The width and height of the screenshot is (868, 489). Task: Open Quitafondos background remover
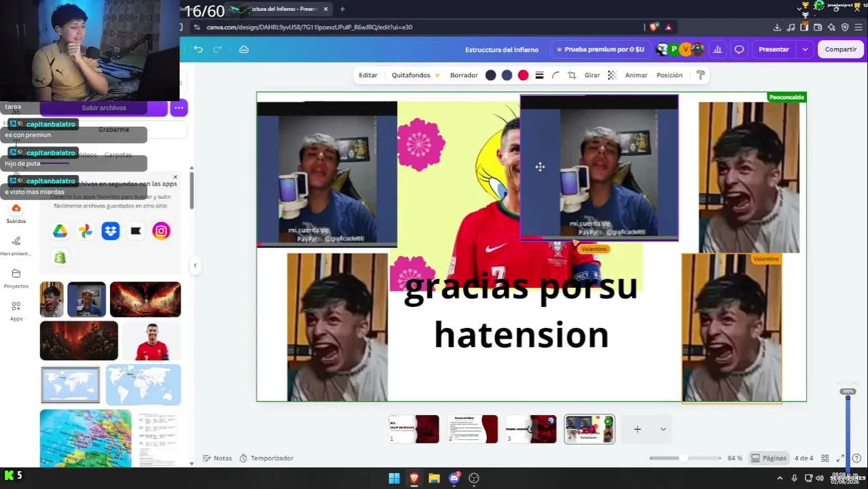pyautogui.click(x=415, y=75)
